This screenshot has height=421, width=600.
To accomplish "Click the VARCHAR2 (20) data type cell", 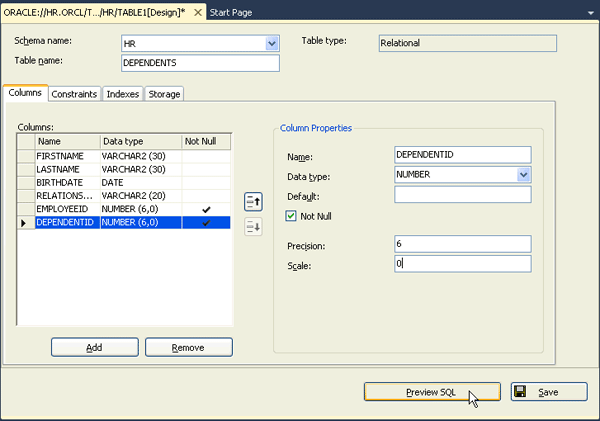I will [141, 196].
